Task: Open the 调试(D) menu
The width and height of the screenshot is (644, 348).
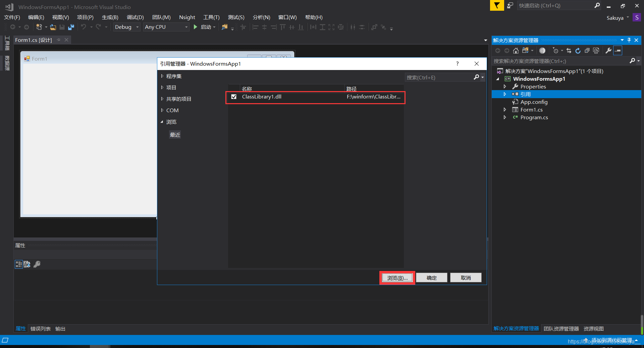Action: coord(135,17)
